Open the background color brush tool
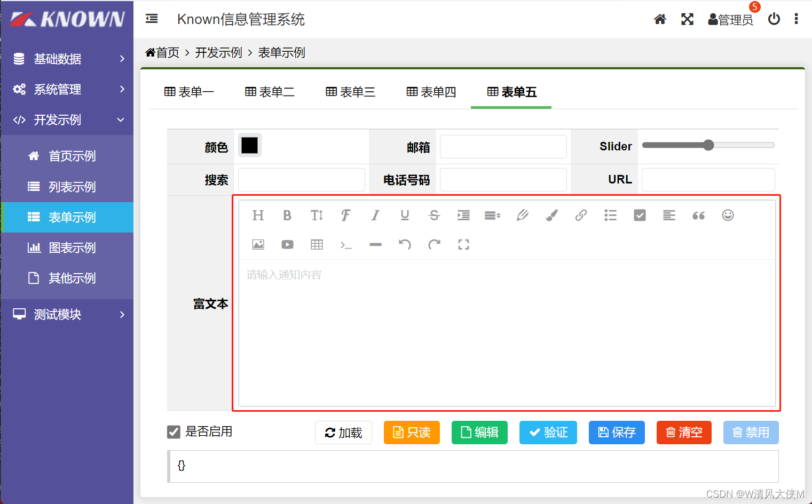Image resolution: width=812 pixels, height=504 pixels. click(x=551, y=215)
